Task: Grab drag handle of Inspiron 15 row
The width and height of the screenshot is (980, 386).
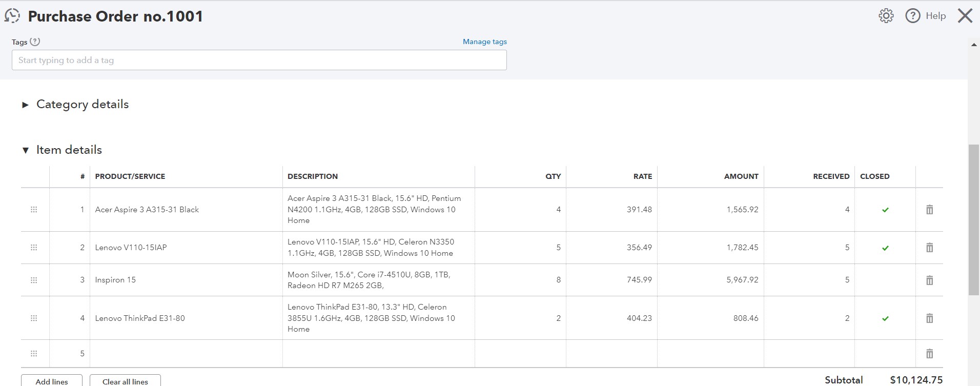Action: click(x=34, y=280)
